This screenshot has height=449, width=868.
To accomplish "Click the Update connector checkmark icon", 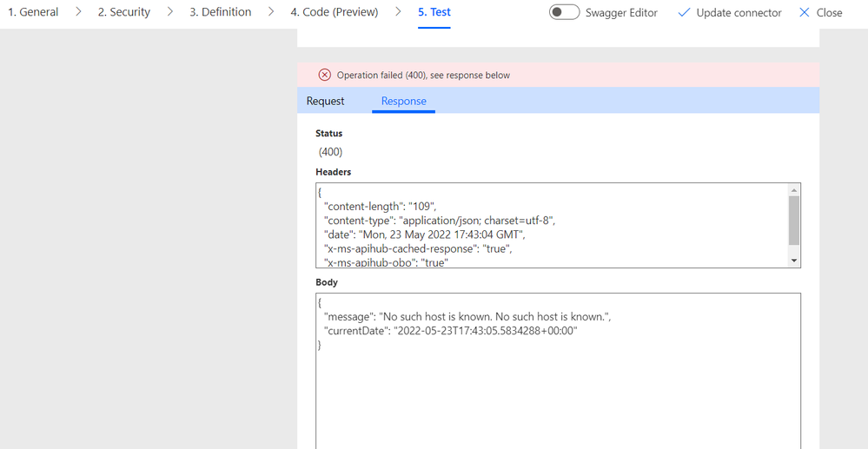I will (x=684, y=13).
